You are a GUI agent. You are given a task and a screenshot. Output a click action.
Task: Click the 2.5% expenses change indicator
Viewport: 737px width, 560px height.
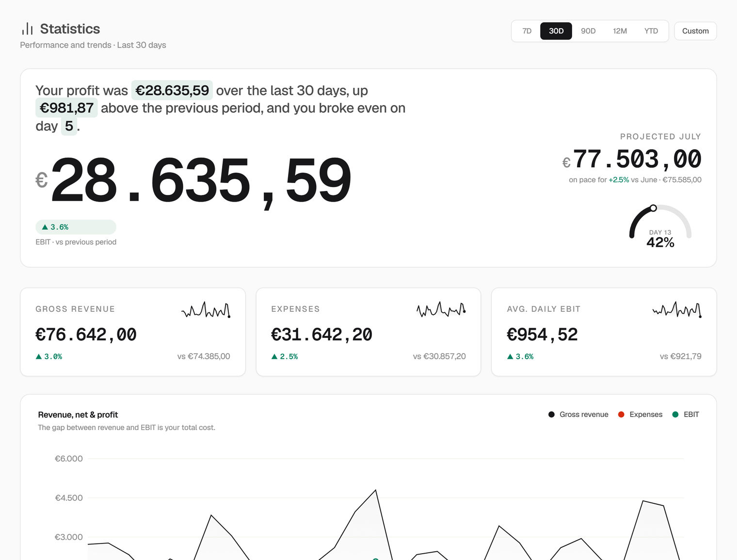(x=285, y=356)
